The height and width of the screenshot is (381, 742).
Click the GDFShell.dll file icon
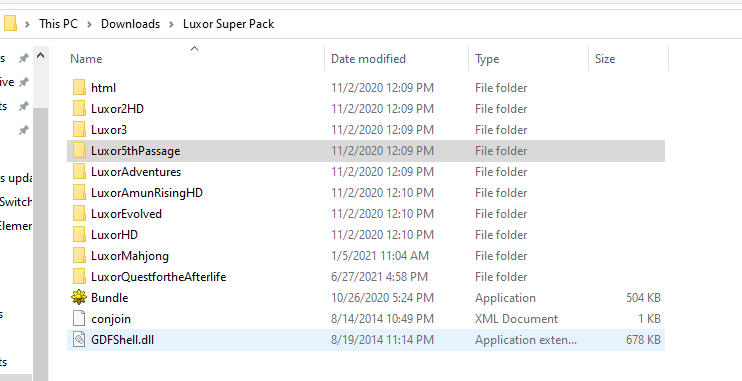point(79,339)
